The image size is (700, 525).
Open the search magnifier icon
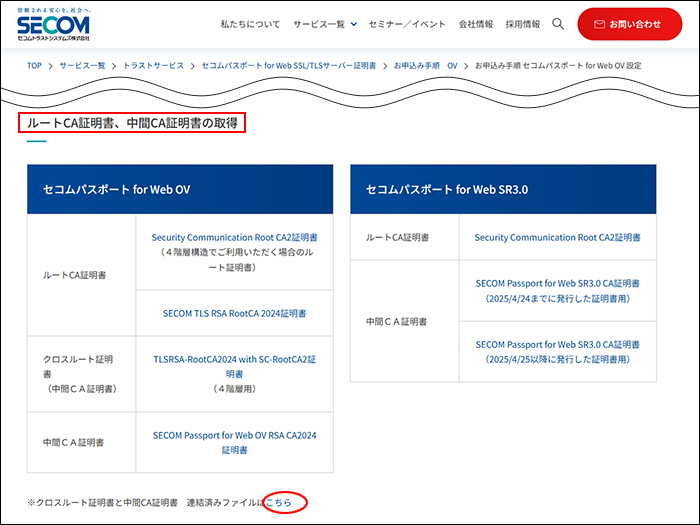[x=558, y=24]
